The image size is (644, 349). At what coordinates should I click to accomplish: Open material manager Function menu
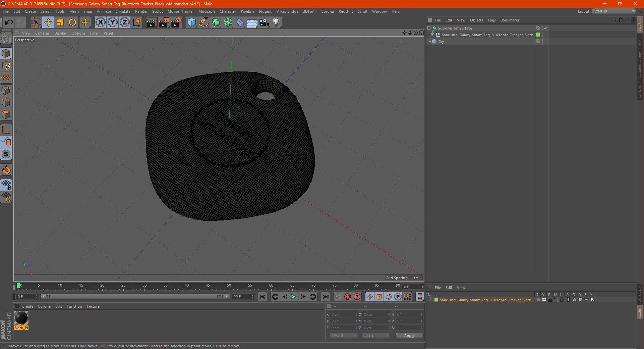pyautogui.click(x=74, y=306)
